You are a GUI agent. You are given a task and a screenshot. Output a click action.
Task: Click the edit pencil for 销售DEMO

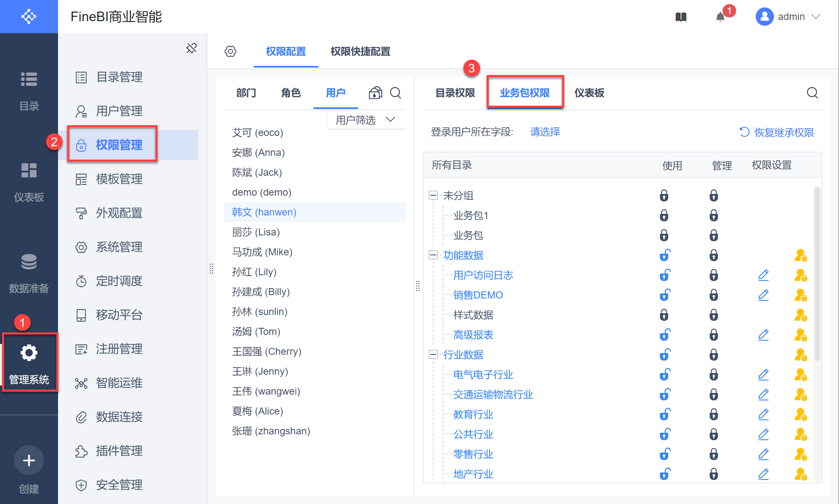coord(764,295)
